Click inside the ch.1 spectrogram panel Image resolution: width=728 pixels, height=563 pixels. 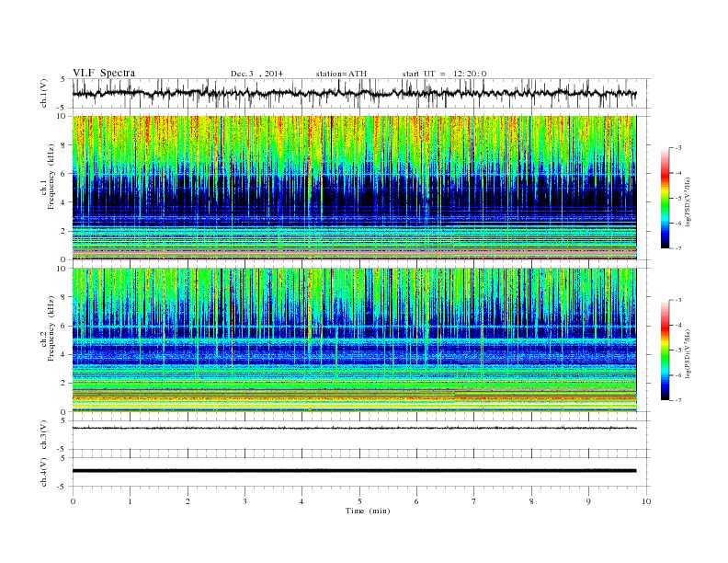pos(354,188)
